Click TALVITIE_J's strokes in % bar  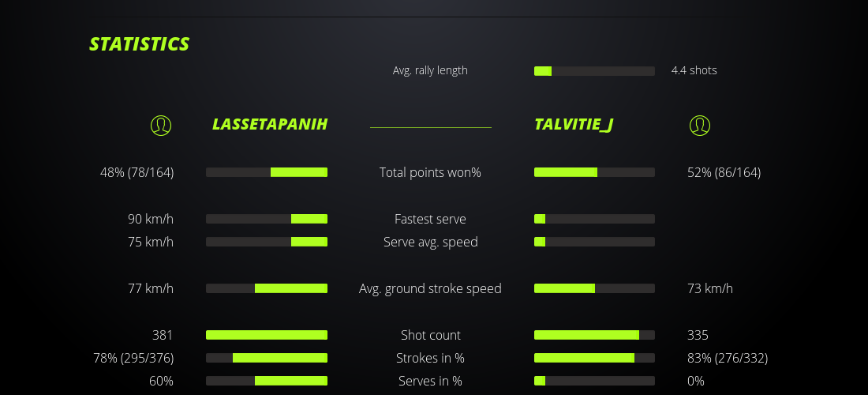[594, 358]
